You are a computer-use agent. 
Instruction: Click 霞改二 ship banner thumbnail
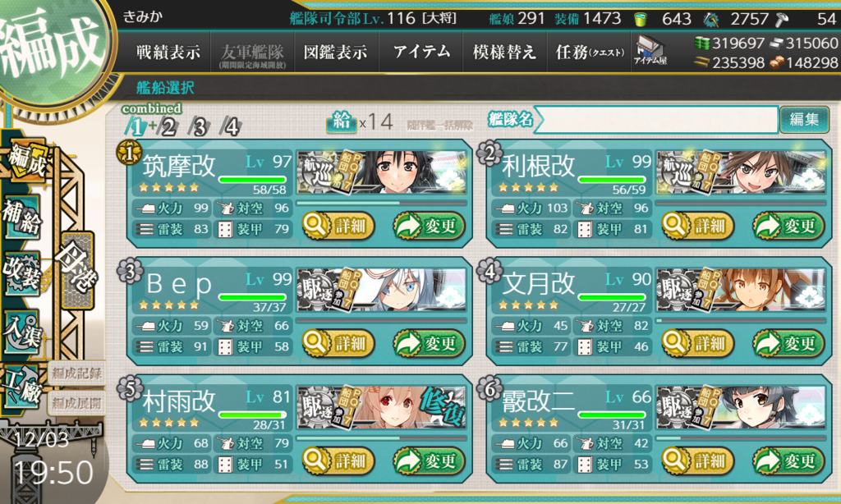click(742, 408)
